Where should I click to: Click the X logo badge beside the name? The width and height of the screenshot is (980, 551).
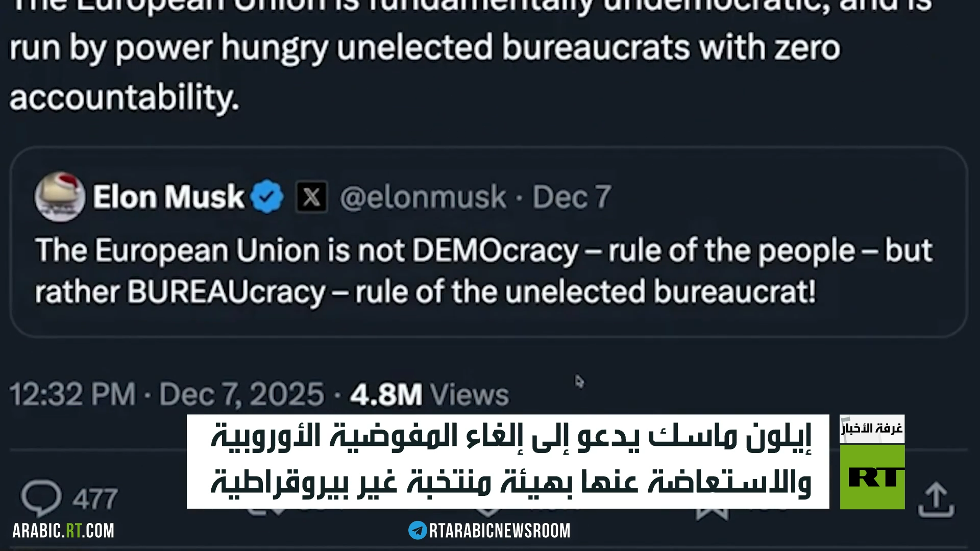pyautogui.click(x=311, y=197)
